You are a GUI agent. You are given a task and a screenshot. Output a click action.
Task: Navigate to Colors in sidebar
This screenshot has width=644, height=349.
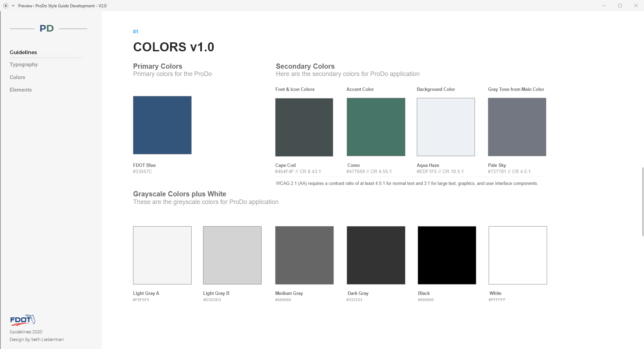(17, 77)
